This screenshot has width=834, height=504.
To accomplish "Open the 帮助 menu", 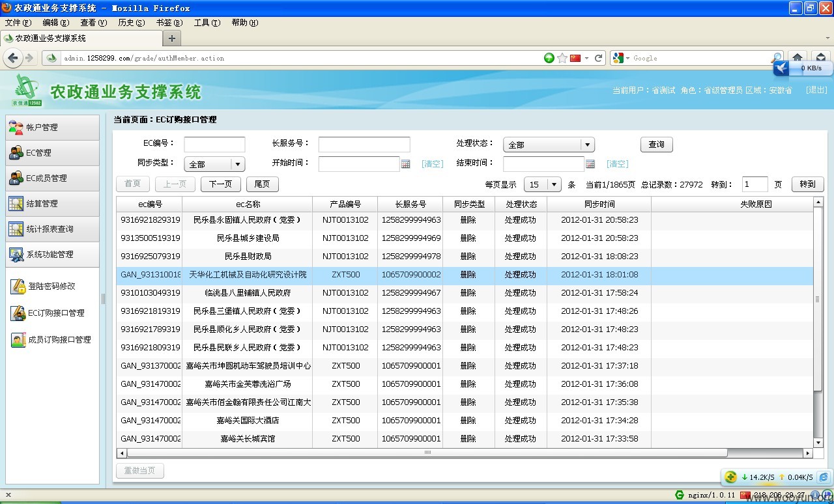I will coord(244,23).
